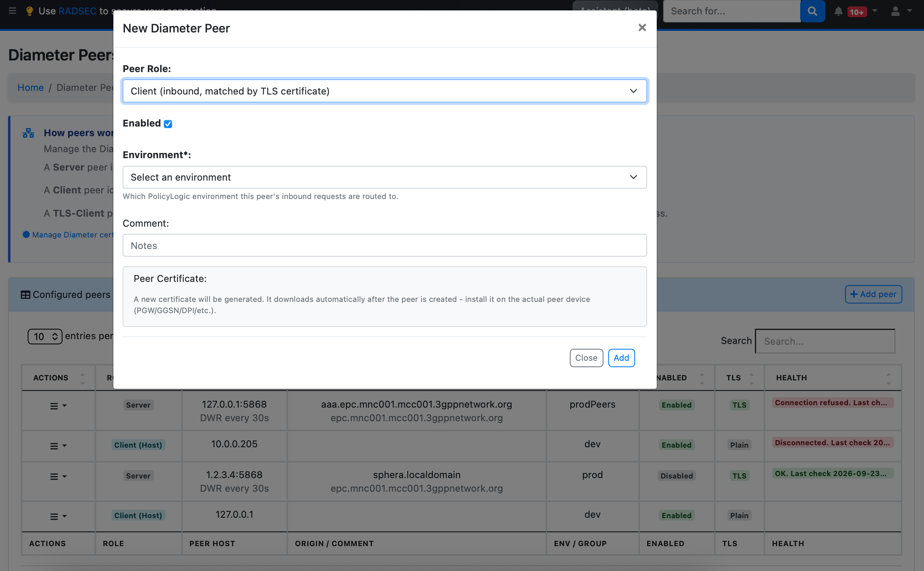924x571 pixels.
Task: Focus the table Search input
Action: (x=825, y=341)
